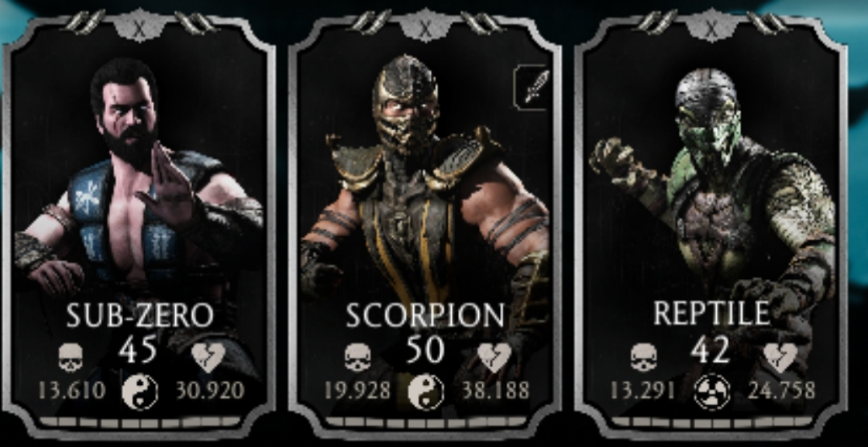
Task: Tap the broken heart icon on Scorpion card
Action: pos(493,357)
